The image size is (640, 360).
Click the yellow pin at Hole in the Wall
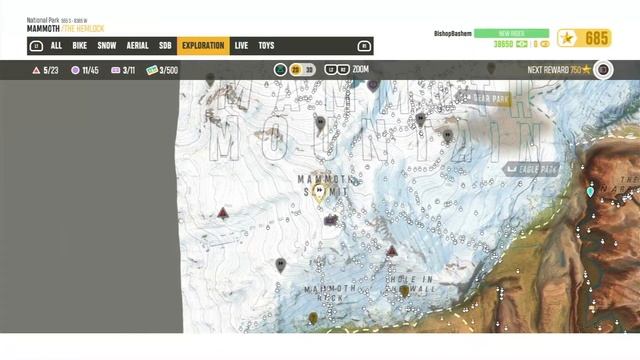tap(404, 291)
